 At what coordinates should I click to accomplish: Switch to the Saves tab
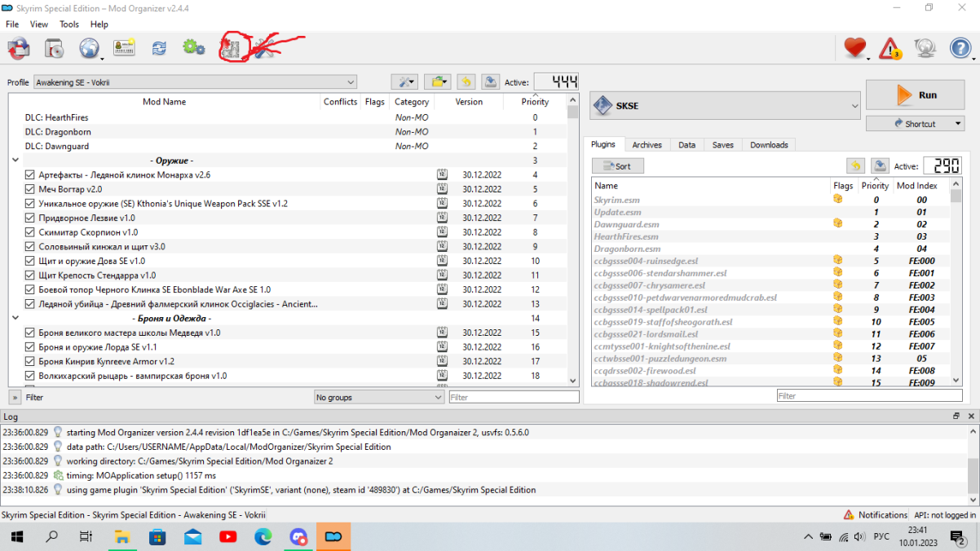coord(723,145)
